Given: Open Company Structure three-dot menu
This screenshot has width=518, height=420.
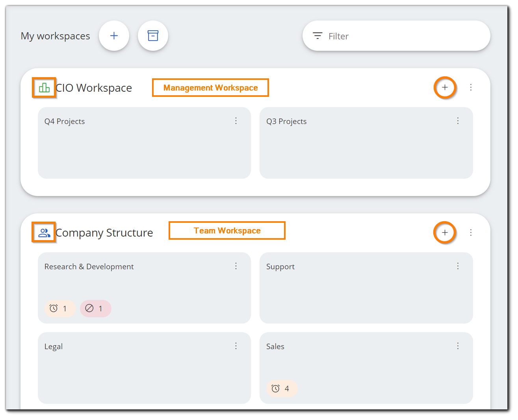Looking at the screenshot, I should click(471, 233).
